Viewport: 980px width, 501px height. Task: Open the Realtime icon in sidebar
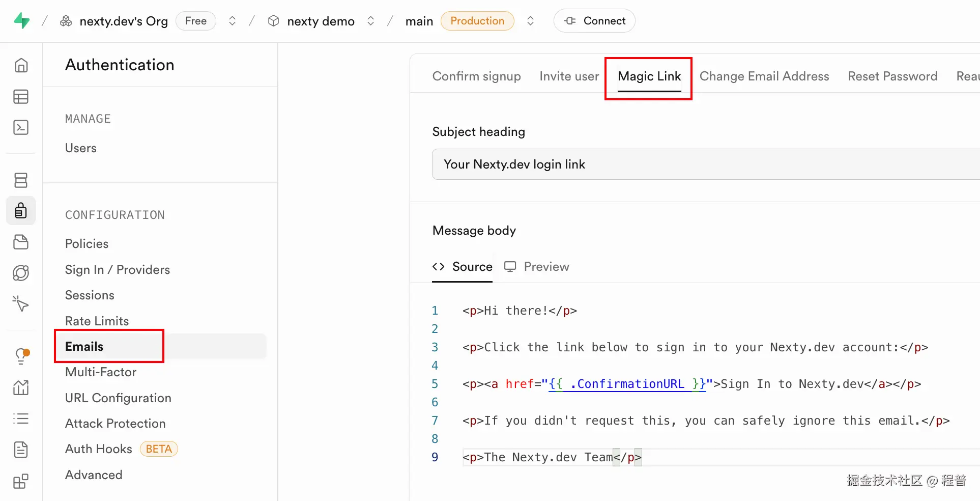(x=21, y=304)
